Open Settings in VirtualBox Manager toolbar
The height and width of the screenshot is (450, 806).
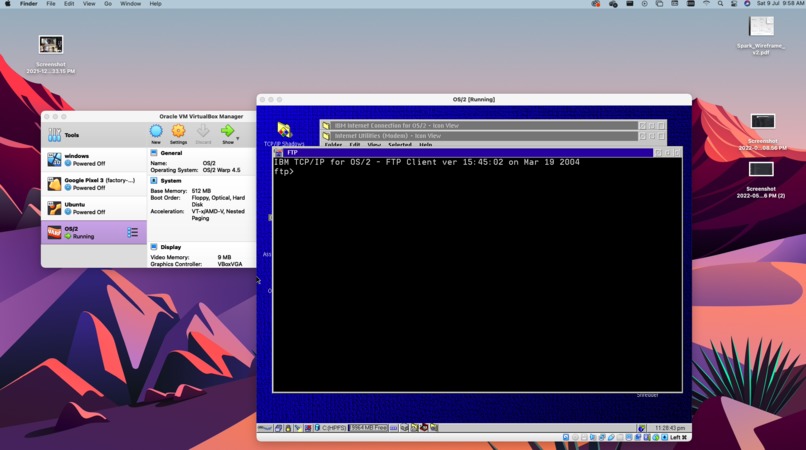pos(178,134)
